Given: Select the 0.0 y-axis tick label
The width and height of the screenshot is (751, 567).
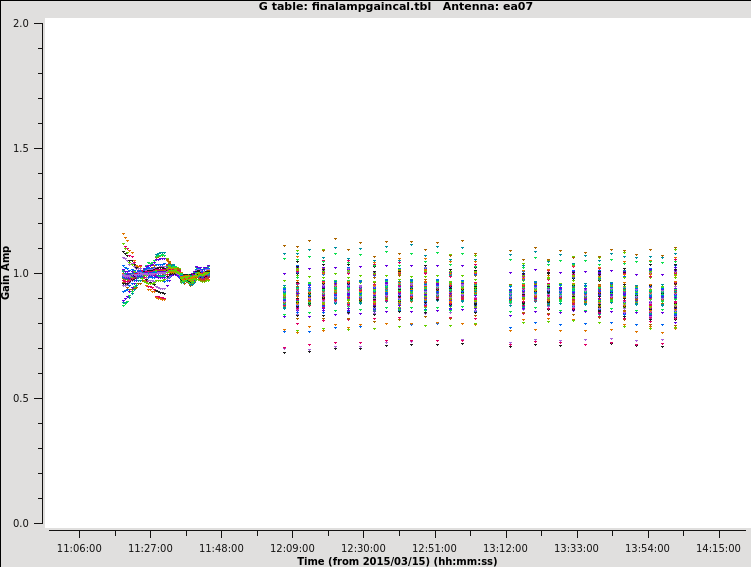Looking at the screenshot, I should tap(20, 523).
